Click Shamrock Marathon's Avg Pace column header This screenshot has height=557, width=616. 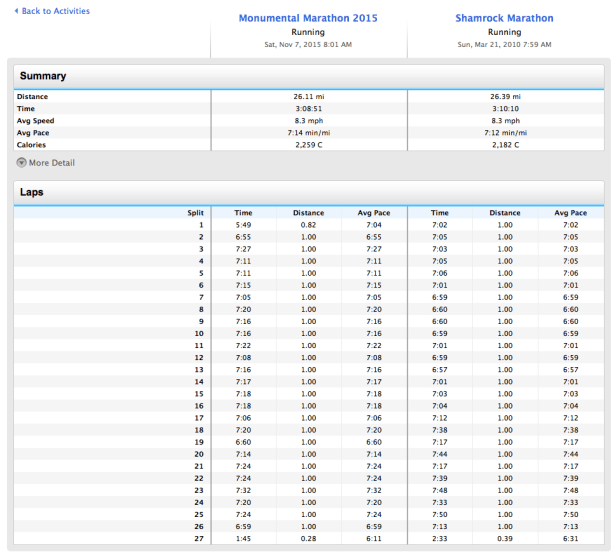(571, 213)
